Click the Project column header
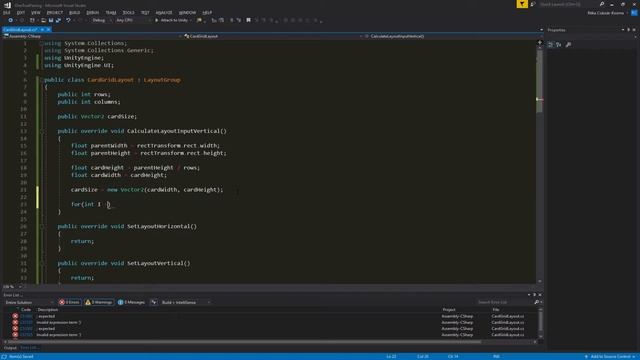The width and height of the screenshot is (640, 360). (x=449, y=310)
